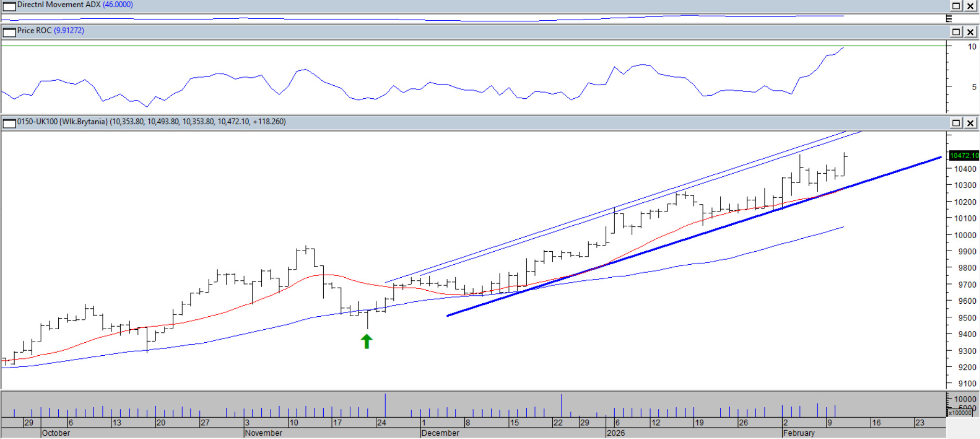Click the small scale icon beside ADX panel

(x=949, y=19)
